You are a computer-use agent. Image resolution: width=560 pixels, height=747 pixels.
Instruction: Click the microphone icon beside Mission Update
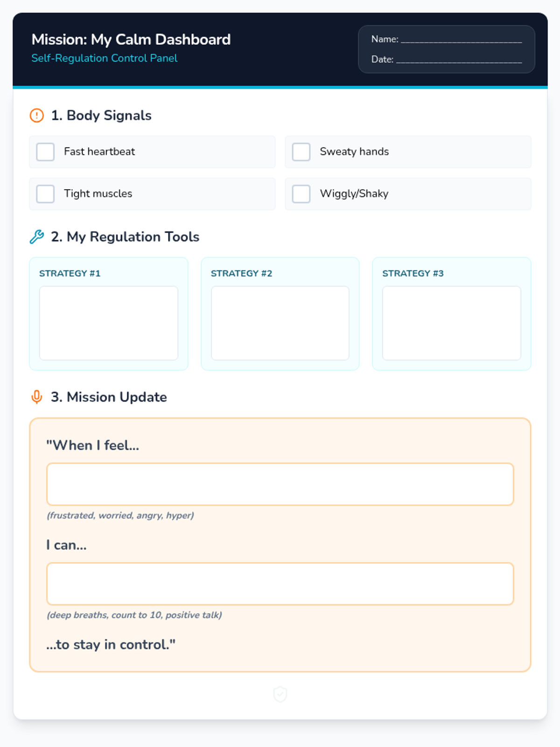36,397
